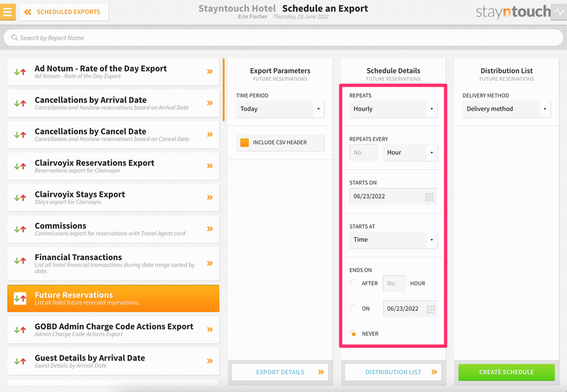Image resolution: width=567 pixels, height=392 pixels.
Task: Select Cancellations by Cancel Date export
Action: pos(113,135)
